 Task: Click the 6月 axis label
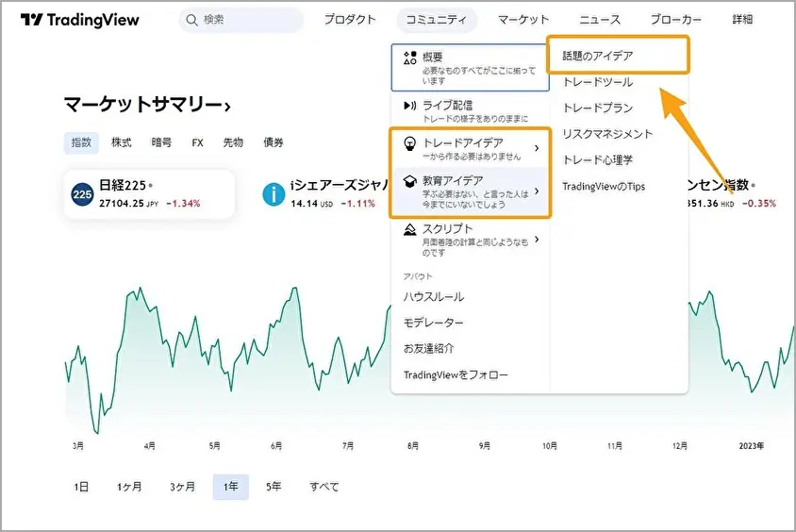click(x=276, y=446)
